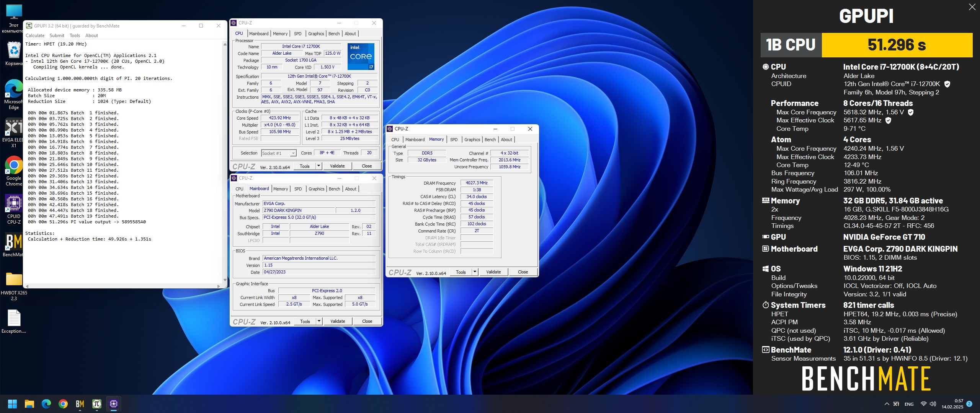Viewport: 980px width, 413px height.
Task: Open BenchMate desktop shortcut
Action: (14, 245)
